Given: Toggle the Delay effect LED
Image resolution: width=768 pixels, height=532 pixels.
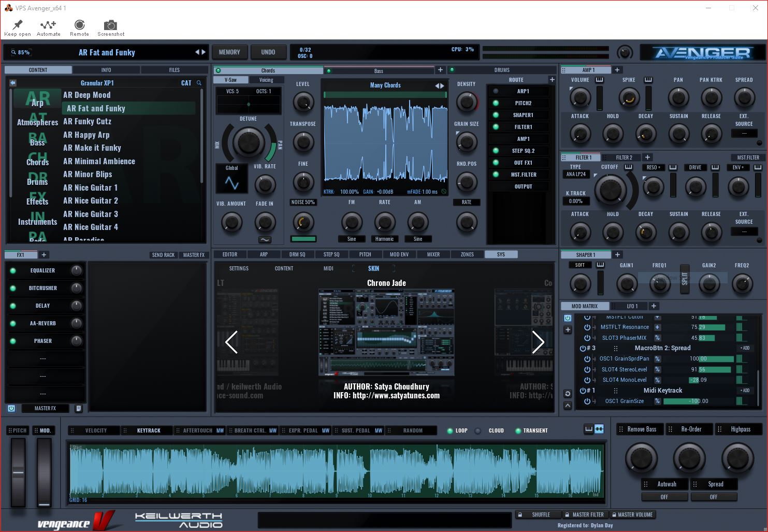Looking at the screenshot, I should tap(13, 306).
